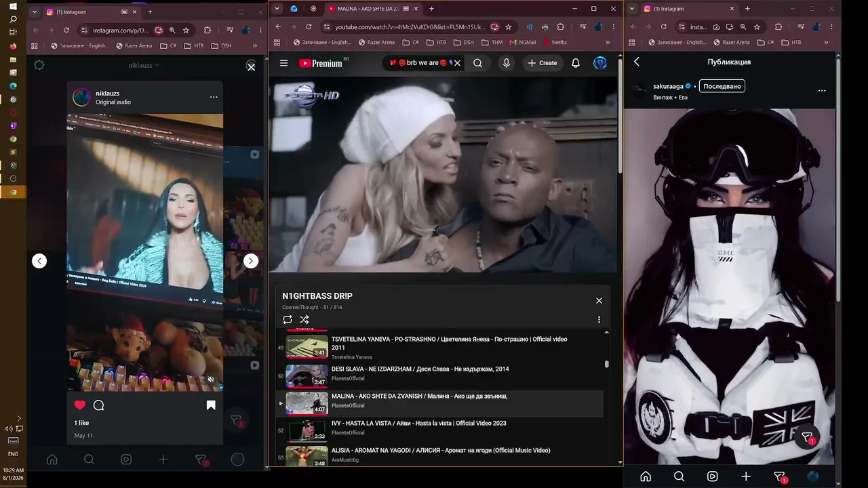Open the playlist three-dot options menu
This screenshot has width=868, height=488.
pyautogui.click(x=599, y=319)
